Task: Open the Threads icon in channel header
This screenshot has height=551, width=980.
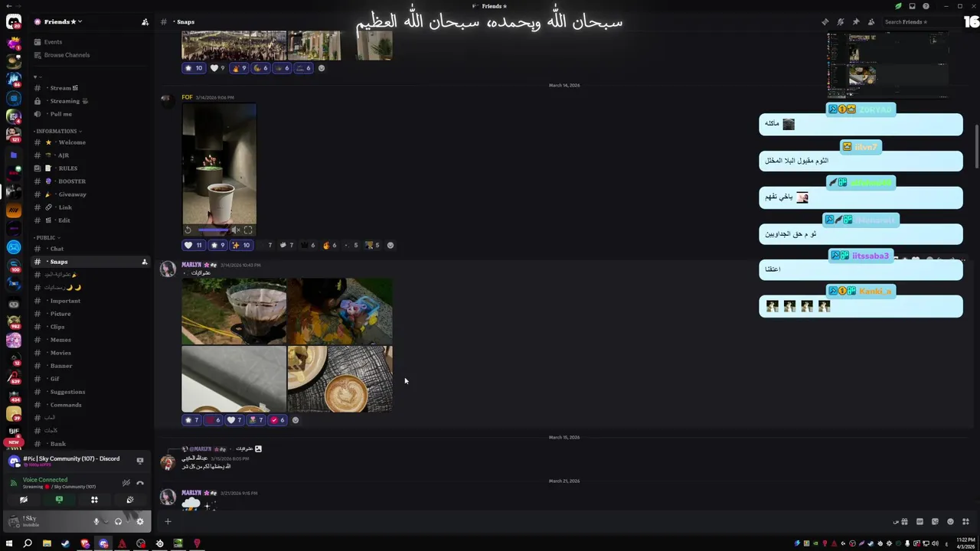Action: (x=825, y=21)
